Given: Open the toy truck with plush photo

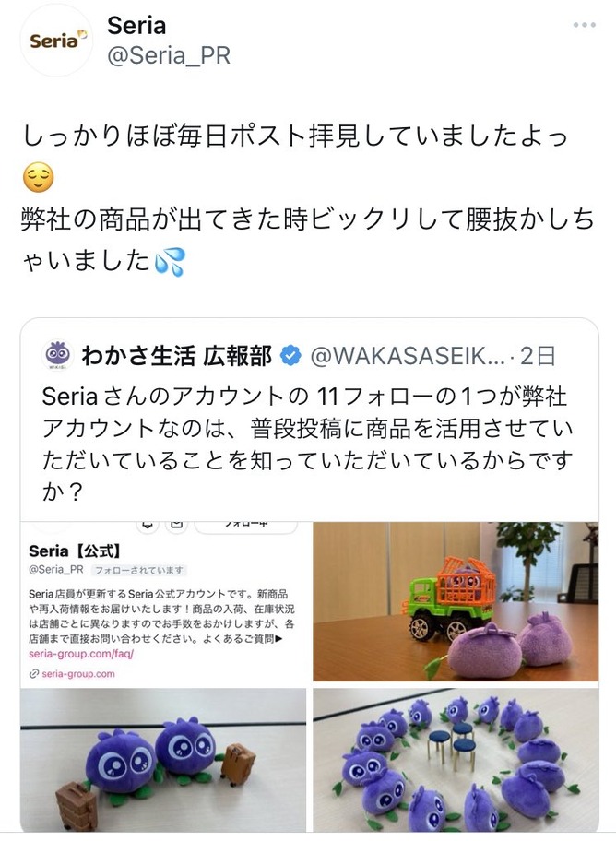Looking at the screenshot, I should [x=456, y=601].
